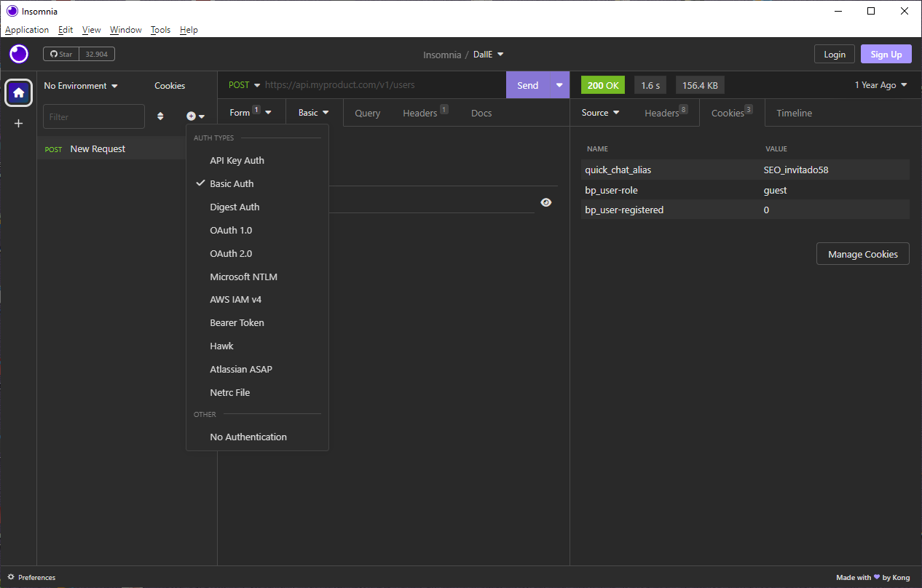Open the POST method dropdown
Image resolution: width=922 pixels, height=588 pixels.
[244, 85]
